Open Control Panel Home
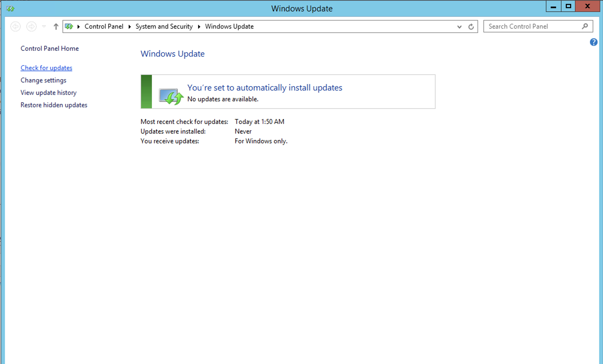The width and height of the screenshot is (603, 364). [x=50, y=48]
